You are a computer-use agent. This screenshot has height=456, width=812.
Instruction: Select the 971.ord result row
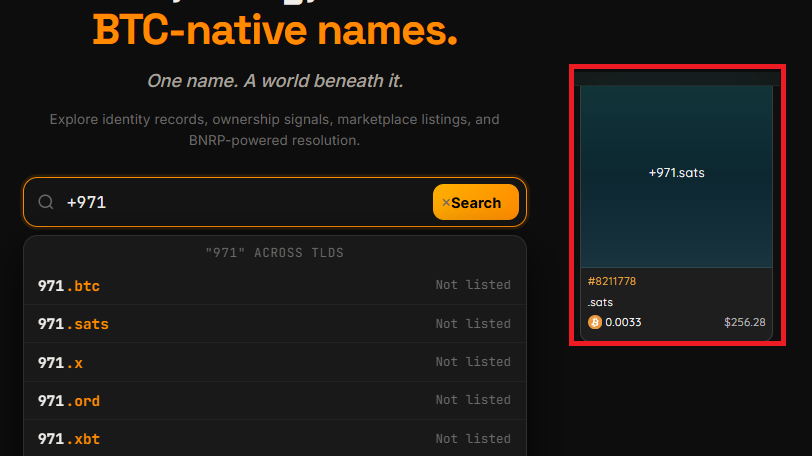(275, 401)
